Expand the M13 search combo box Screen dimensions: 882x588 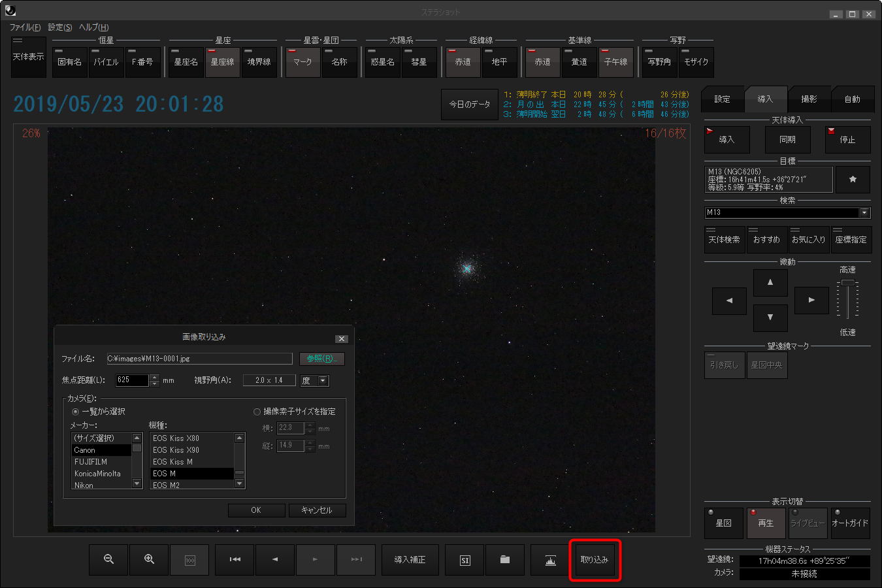[x=864, y=212]
